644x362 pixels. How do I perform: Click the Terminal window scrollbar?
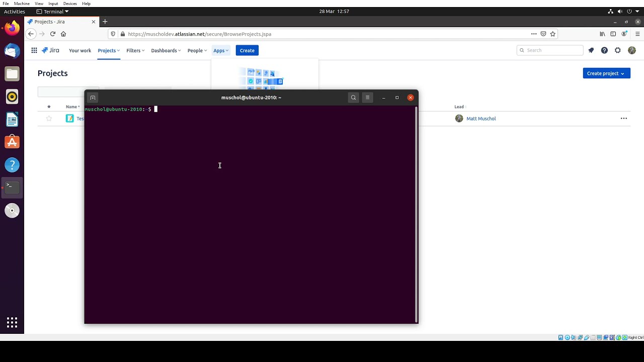click(416, 215)
